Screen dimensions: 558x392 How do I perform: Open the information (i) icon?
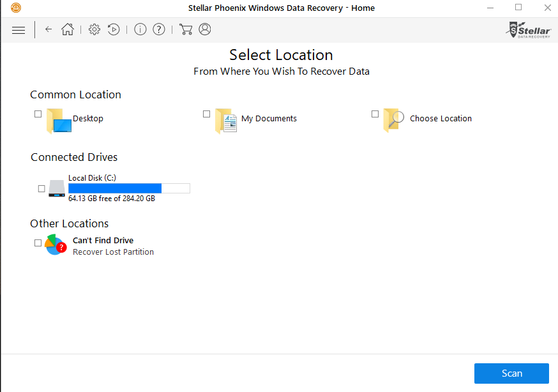pos(140,29)
